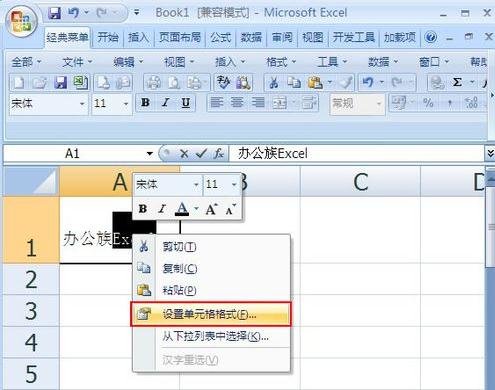This screenshot has height=390, width=495.
Task: Open the 全部 menu
Action: (26, 62)
